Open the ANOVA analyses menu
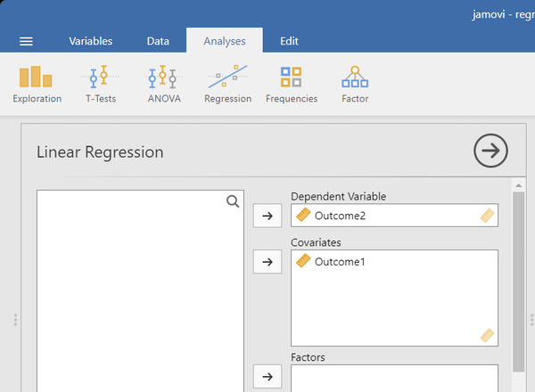535x392 pixels. [164, 85]
